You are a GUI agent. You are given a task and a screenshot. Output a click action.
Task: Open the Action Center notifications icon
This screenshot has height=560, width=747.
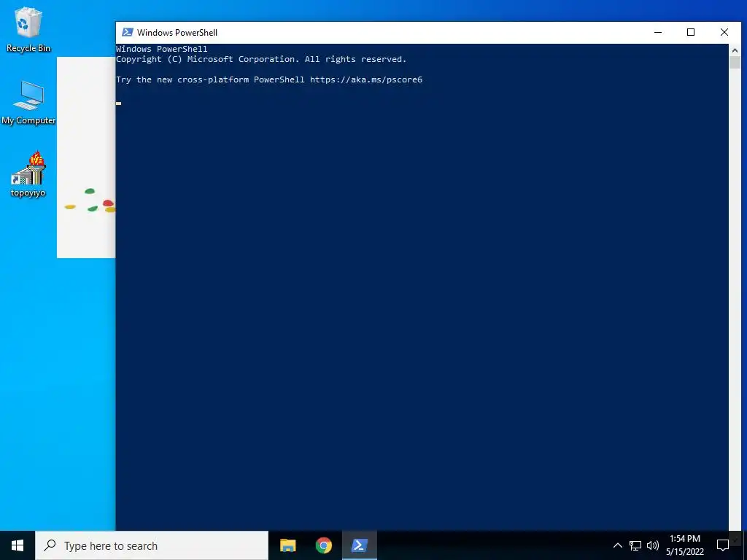tap(723, 545)
